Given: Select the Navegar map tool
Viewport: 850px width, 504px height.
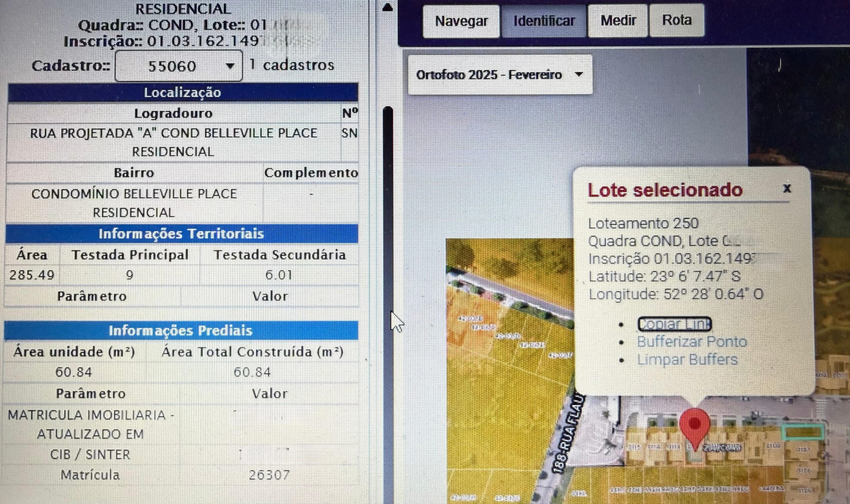Looking at the screenshot, I should click(461, 21).
